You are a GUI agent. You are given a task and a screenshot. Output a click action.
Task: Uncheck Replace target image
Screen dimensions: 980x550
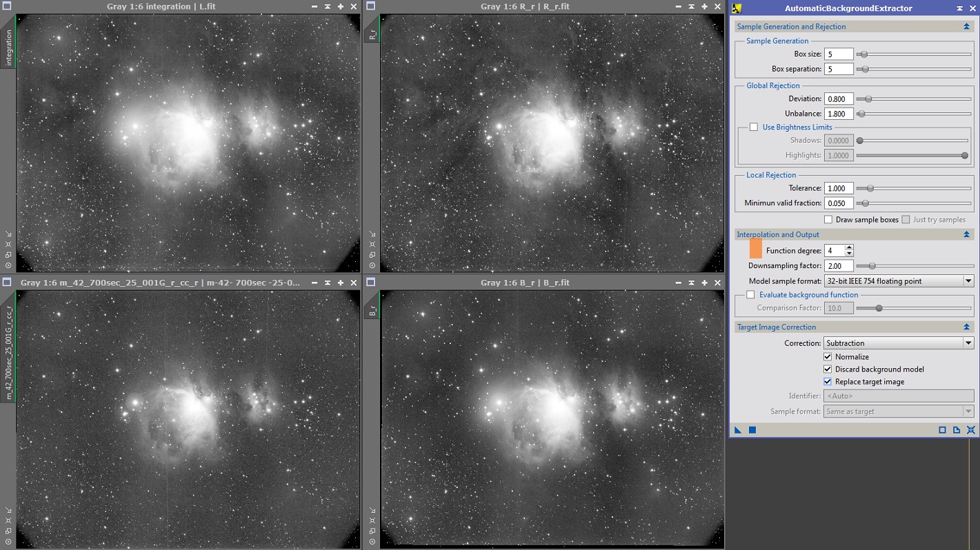(828, 382)
